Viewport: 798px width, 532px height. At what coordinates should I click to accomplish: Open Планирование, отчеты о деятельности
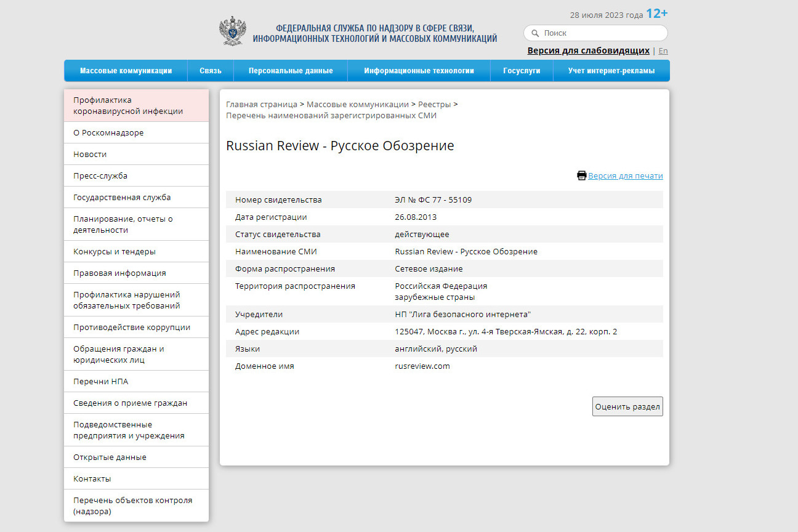pyautogui.click(x=136, y=224)
